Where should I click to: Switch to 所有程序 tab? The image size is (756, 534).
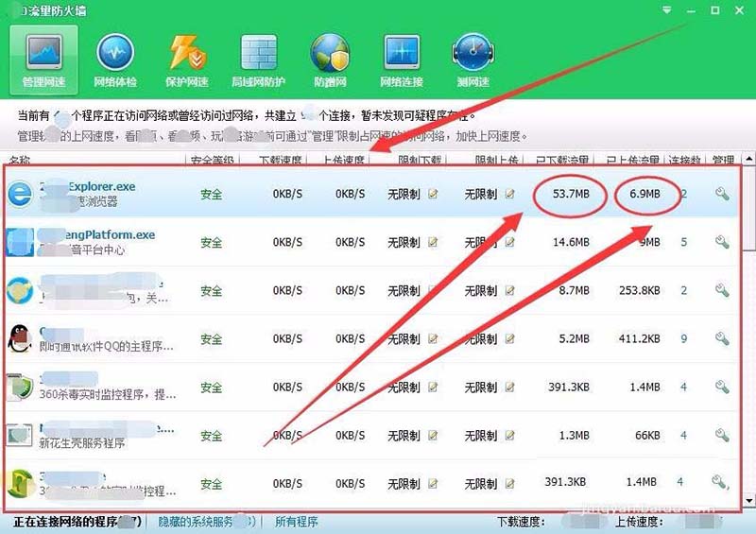click(296, 522)
